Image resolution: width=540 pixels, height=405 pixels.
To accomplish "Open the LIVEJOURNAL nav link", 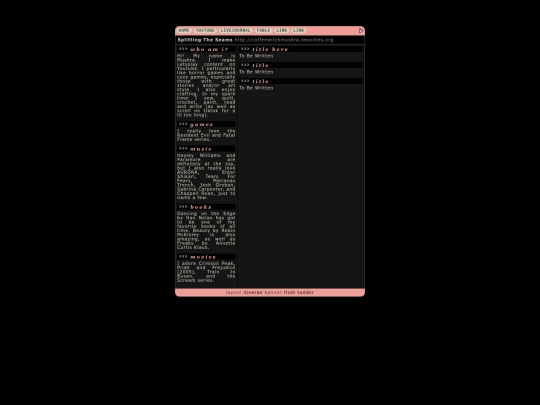I will point(236,31).
